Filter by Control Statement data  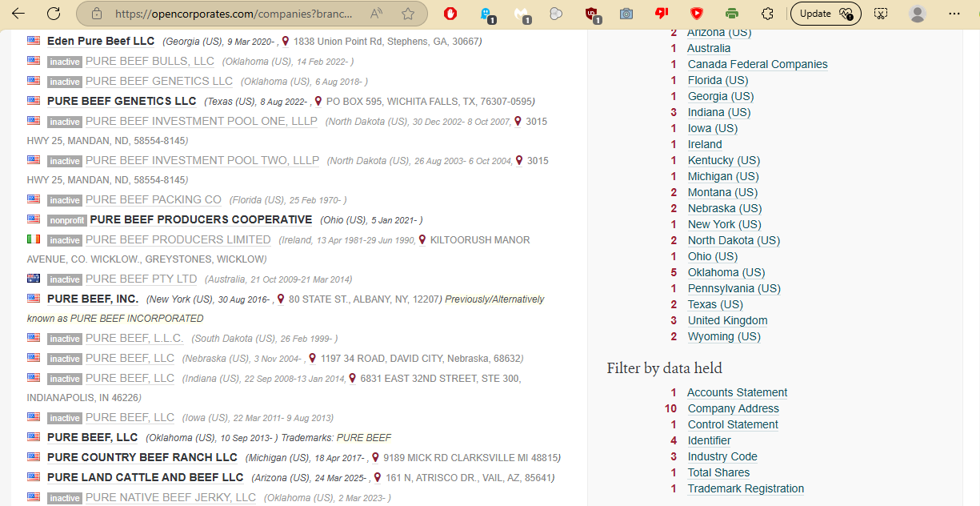click(733, 424)
